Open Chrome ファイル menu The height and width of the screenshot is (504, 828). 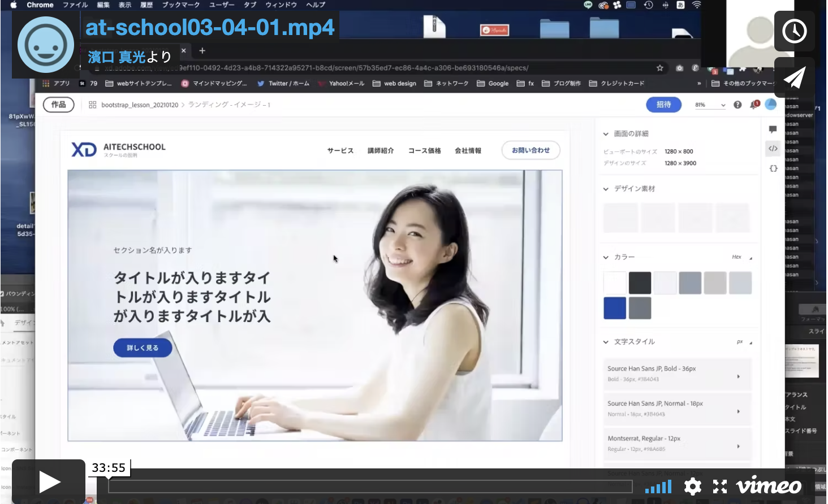pos(75,5)
